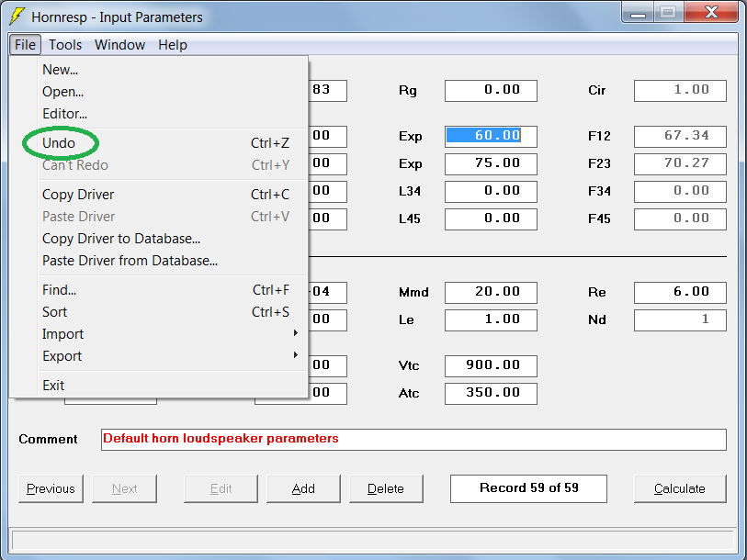Click the Exp field showing 75.00
Image resolution: width=747 pixels, height=560 pixels.
tap(491, 163)
